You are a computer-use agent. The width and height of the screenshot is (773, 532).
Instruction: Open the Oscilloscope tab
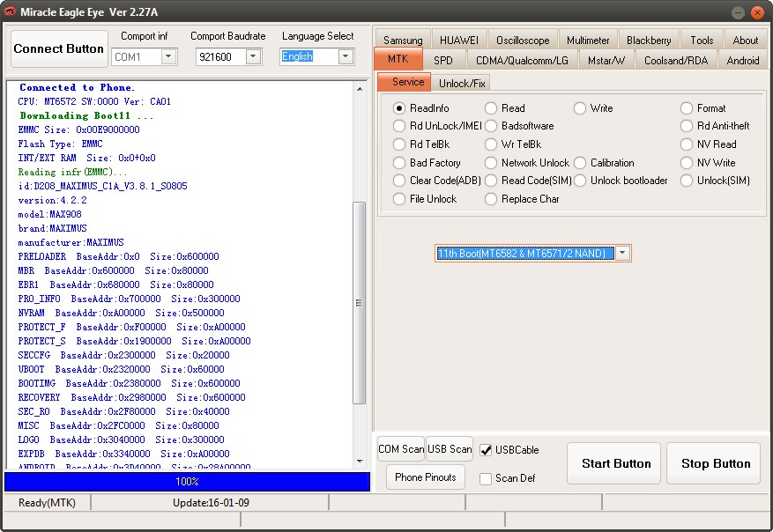[x=523, y=41]
